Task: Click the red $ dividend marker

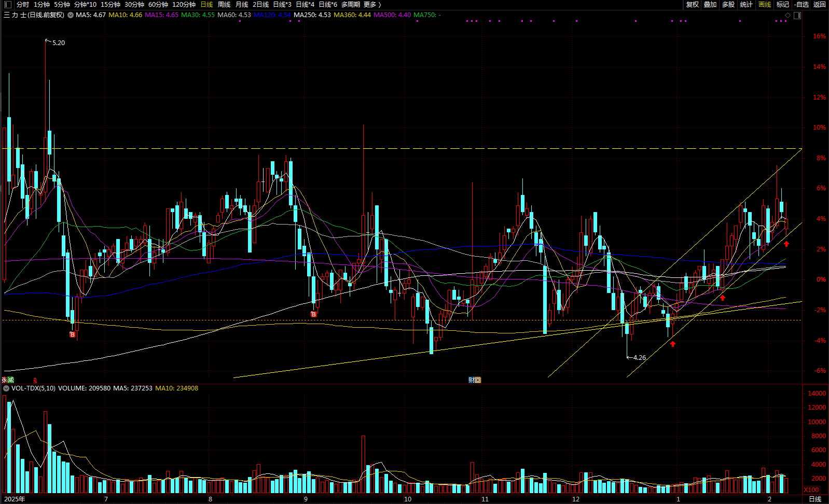Action: [x=35, y=381]
